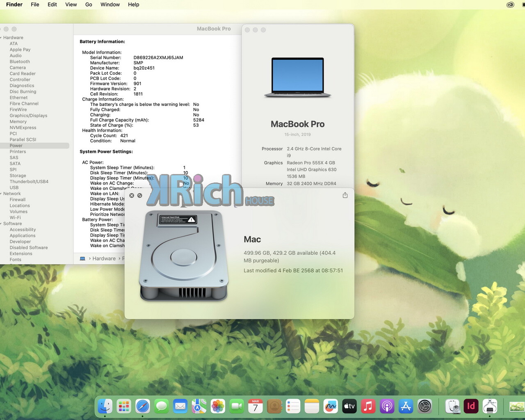
Task: Click the hard disk image in preview
Action: [183, 256]
